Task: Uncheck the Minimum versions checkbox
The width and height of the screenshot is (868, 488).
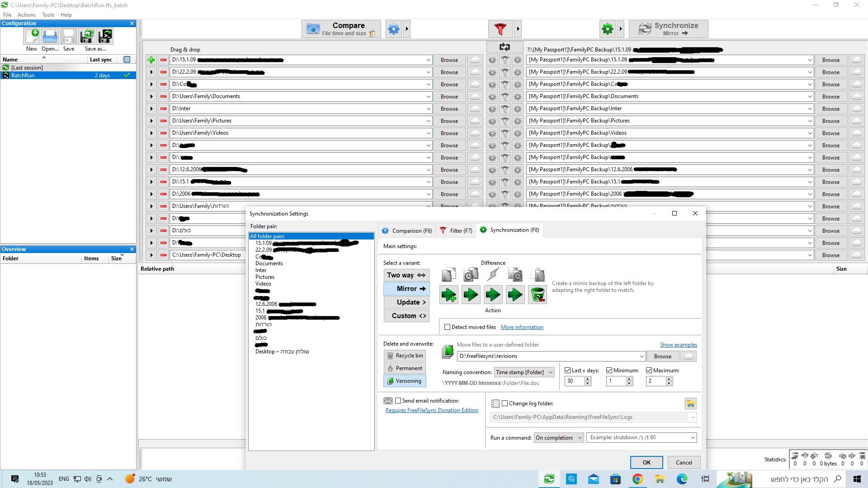Action: click(x=609, y=371)
